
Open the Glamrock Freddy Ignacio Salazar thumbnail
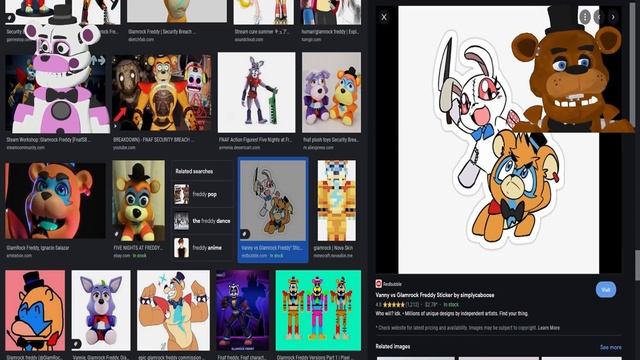coord(55,201)
